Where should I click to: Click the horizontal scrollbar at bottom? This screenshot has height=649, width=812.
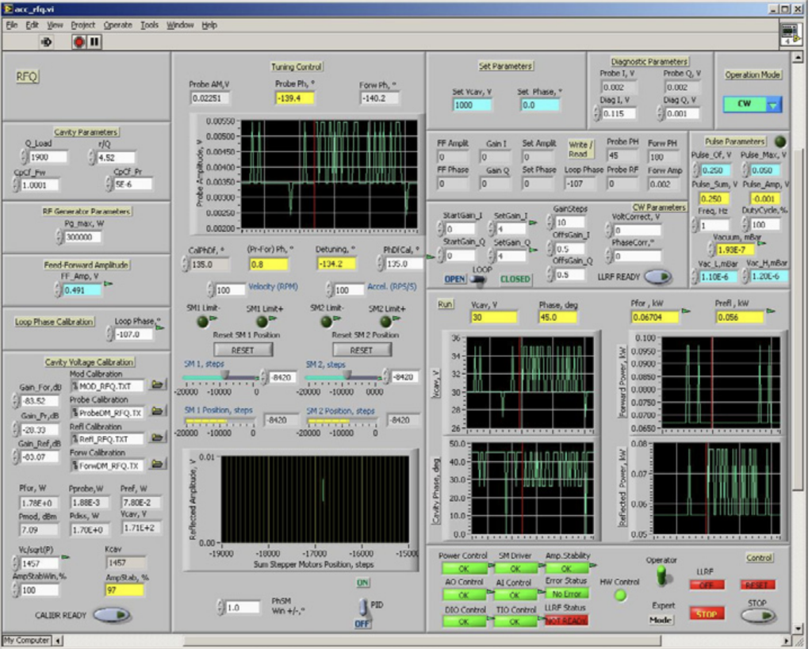coord(422,641)
